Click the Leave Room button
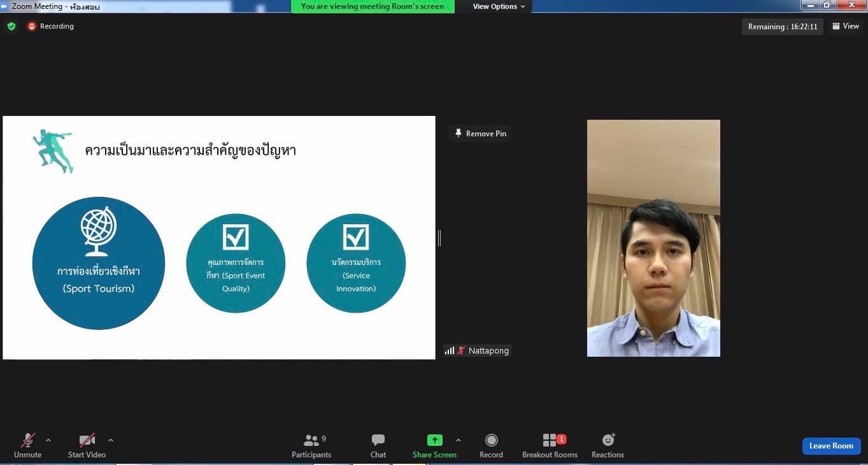Screen dimensions: 868x465 [831, 446]
